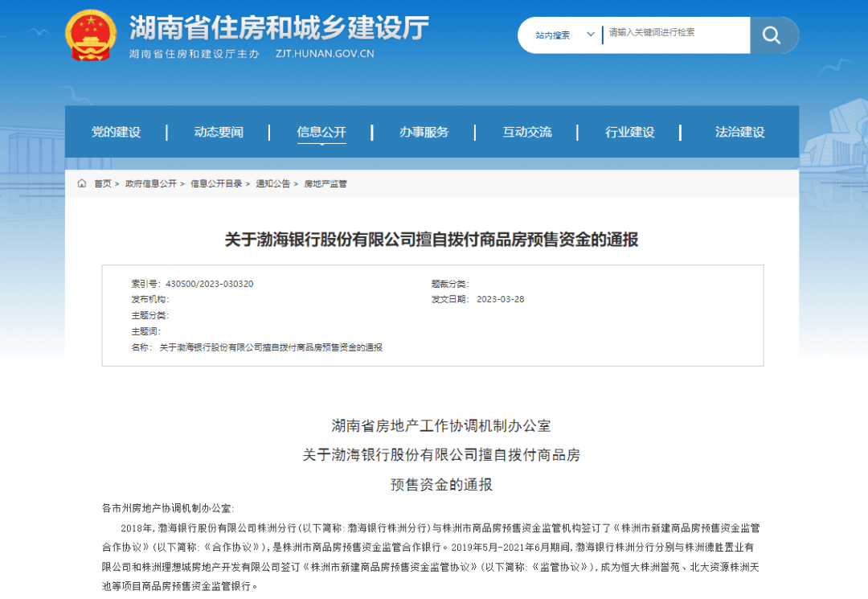Click the national emblem logo
Screen dimensions: 868x599
point(91,35)
